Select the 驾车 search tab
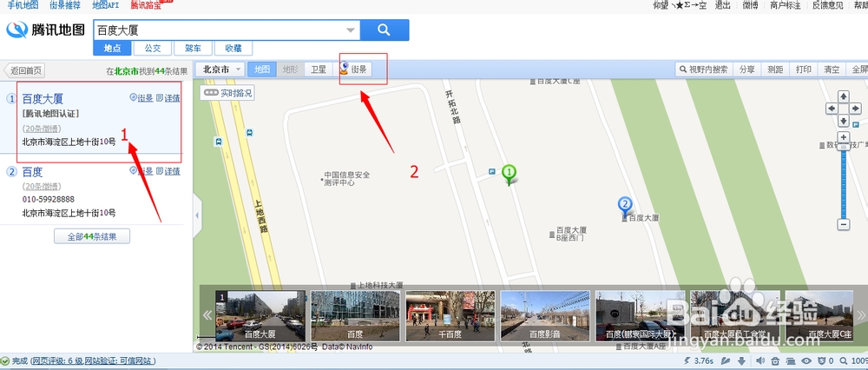Screen dimensions: 868x370 coord(194,48)
